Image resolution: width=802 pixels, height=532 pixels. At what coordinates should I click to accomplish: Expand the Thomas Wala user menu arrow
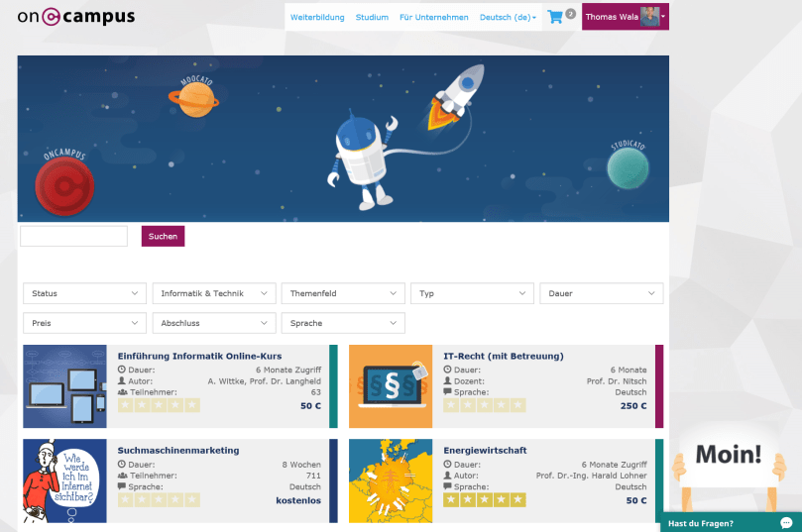click(663, 17)
